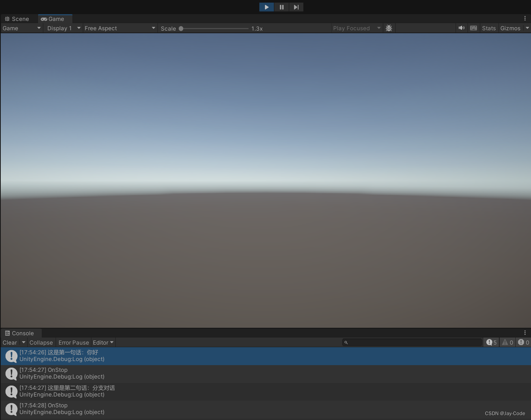Open the Editor dropdown in the Console
Image resolution: width=531 pixels, height=420 pixels.
(x=103, y=343)
